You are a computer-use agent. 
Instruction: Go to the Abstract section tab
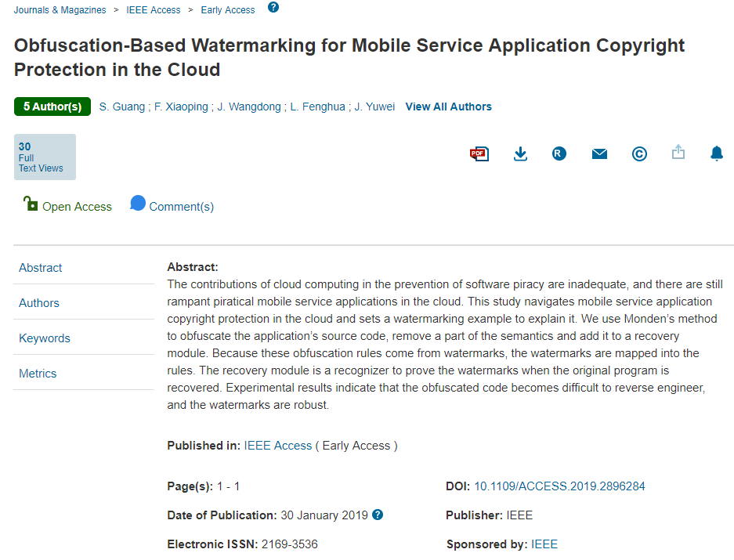pyautogui.click(x=41, y=268)
